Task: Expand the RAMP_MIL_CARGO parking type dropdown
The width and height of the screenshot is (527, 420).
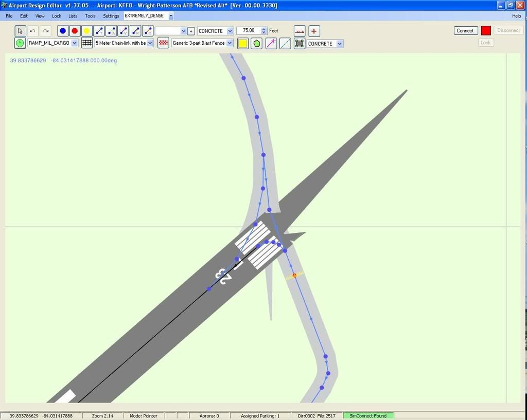Action: (x=75, y=43)
